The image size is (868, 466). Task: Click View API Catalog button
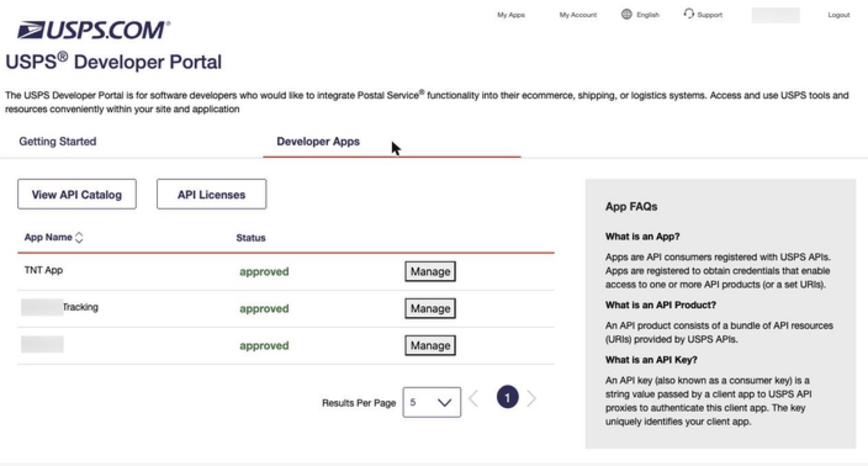(77, 195)
